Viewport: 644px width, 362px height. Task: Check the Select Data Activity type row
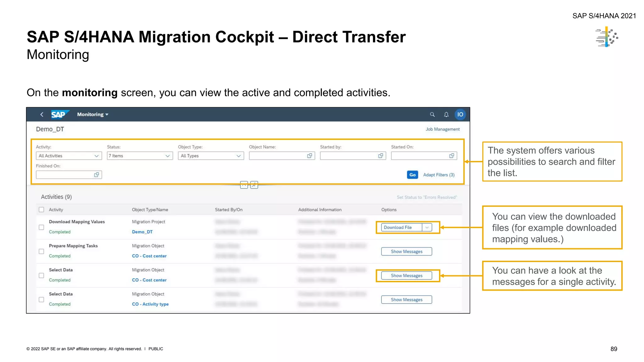click(42, 299)
